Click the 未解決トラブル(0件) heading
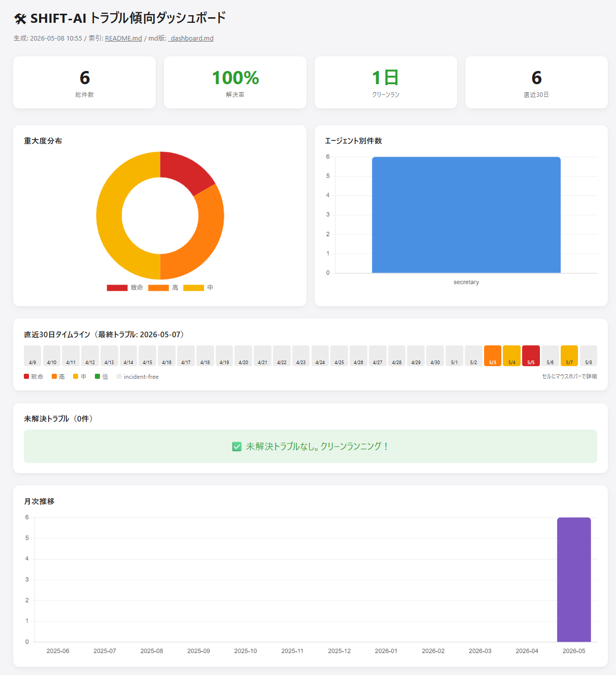 60,419
